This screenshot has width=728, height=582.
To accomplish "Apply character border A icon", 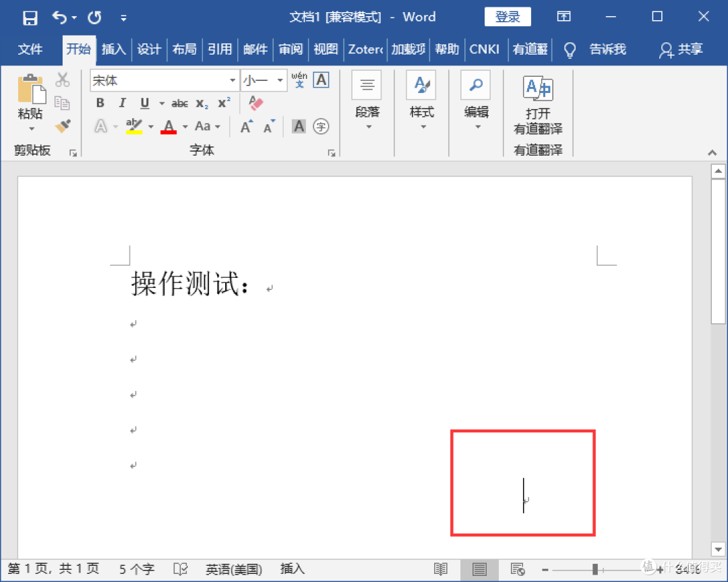I will click(x=322, y=80).
